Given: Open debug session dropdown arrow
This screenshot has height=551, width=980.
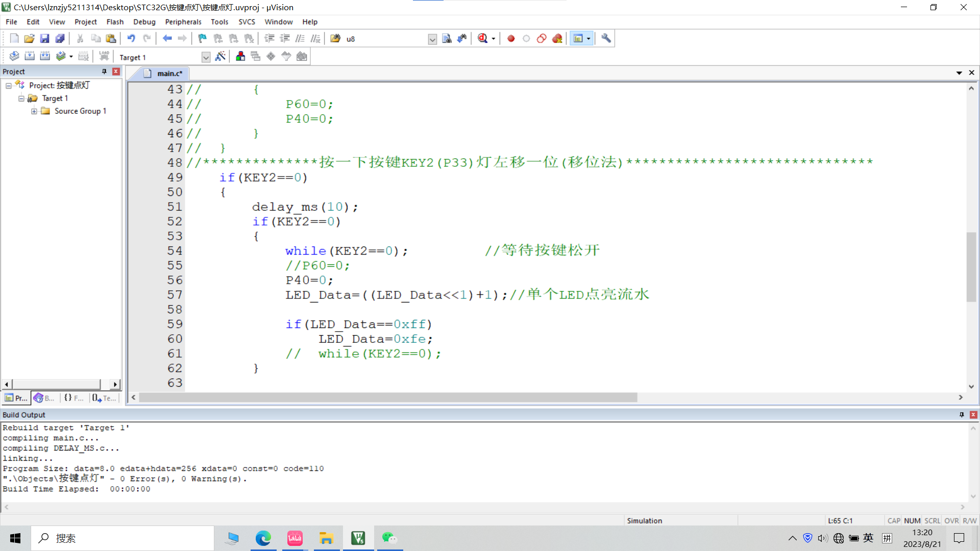Looking at the screenshot, I should [x=493, y=39].
